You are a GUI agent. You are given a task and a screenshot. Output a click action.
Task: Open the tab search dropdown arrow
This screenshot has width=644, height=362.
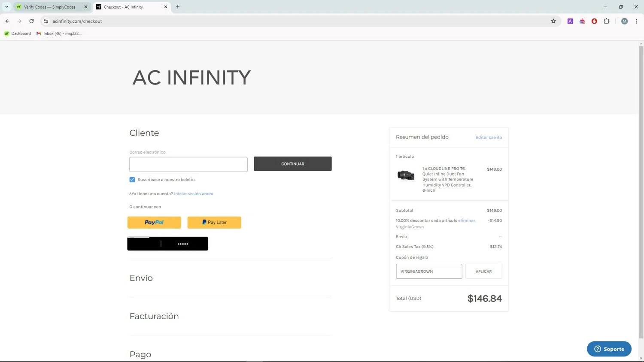6,7
